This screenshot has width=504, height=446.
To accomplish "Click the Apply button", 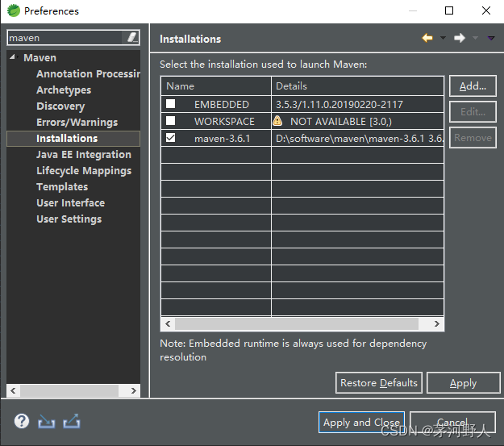I will click(x=463, y=382).
